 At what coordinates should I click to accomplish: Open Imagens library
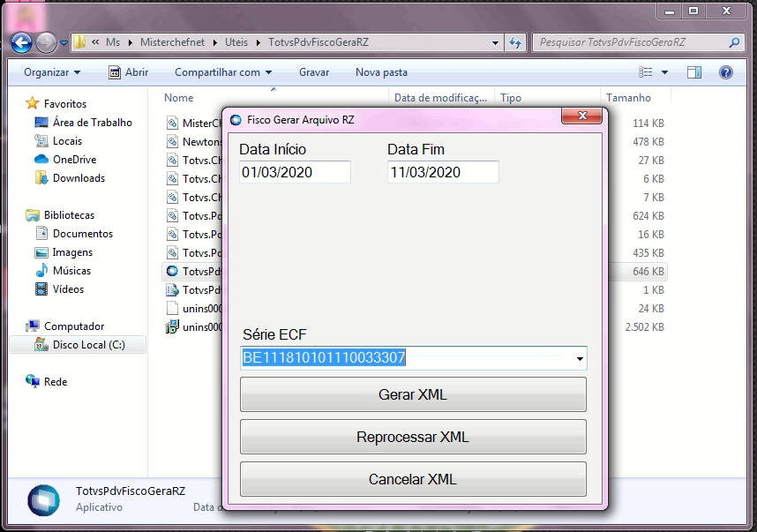(72, 252)
